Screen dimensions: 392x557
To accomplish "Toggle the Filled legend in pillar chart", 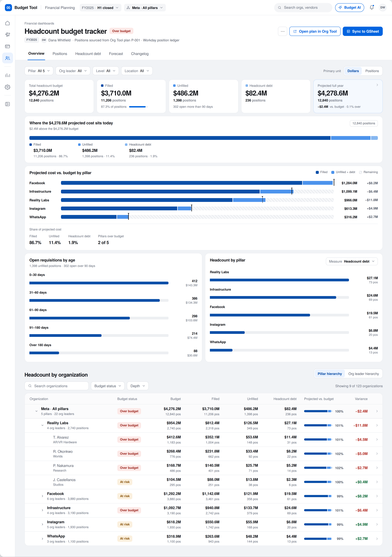I will (321, 172).
